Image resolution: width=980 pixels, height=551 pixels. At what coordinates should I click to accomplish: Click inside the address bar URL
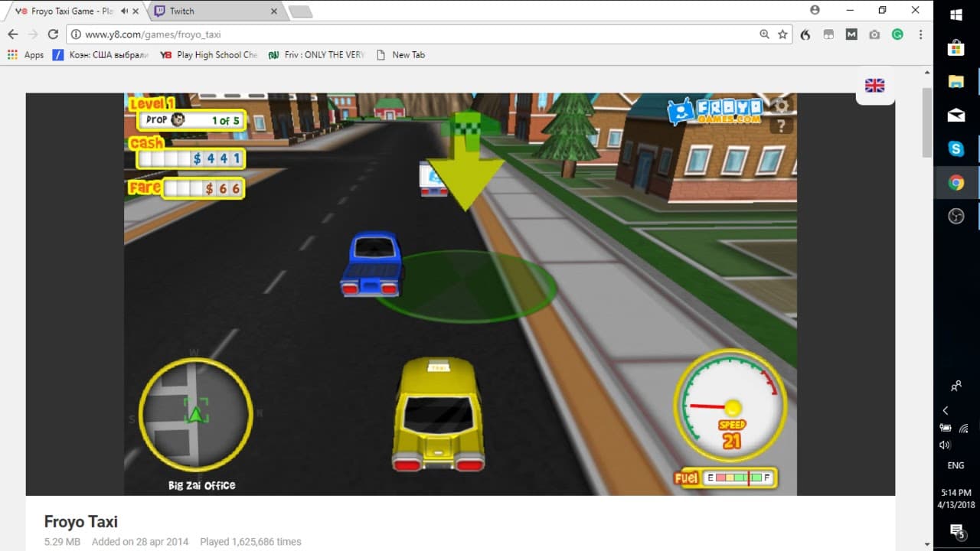coord(153,34)
